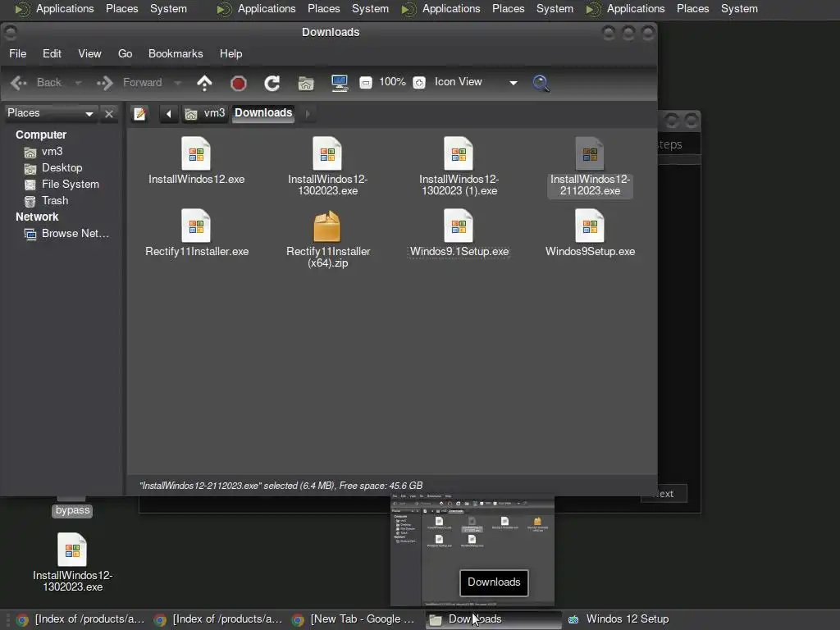840x630 pixels.
Task: Go to vm3 in the path bar
Action: click(205, 113)
